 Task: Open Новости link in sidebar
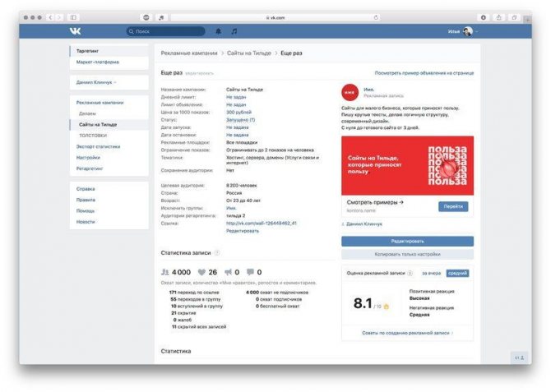click(86, 222)
